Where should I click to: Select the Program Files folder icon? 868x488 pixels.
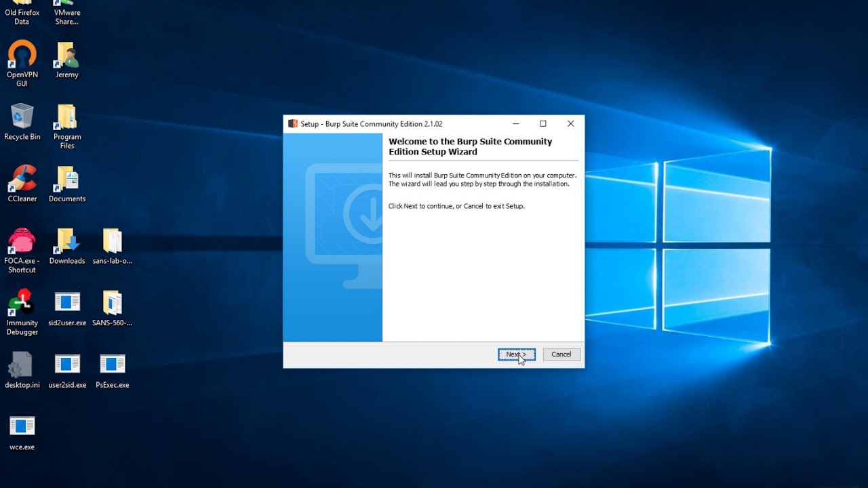pyautogui.click(x=67, y=127)
